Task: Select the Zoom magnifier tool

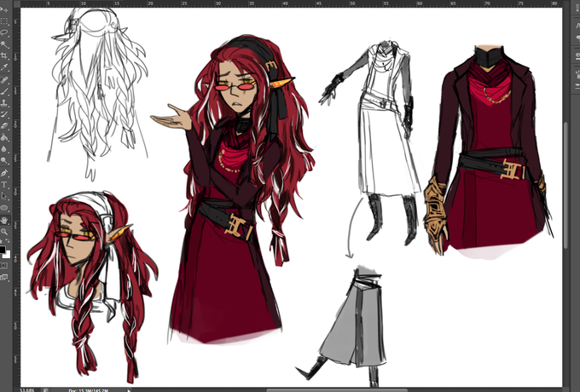Action: click(4, 232)
